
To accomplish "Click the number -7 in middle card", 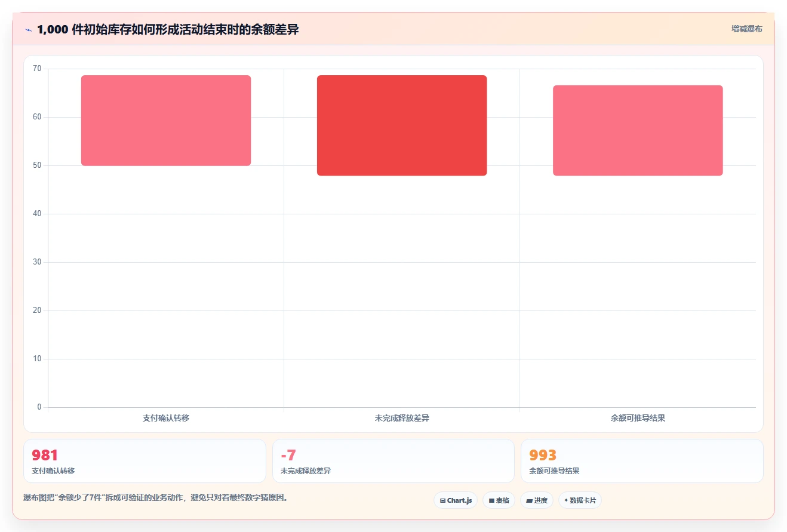I will point(288,455).
